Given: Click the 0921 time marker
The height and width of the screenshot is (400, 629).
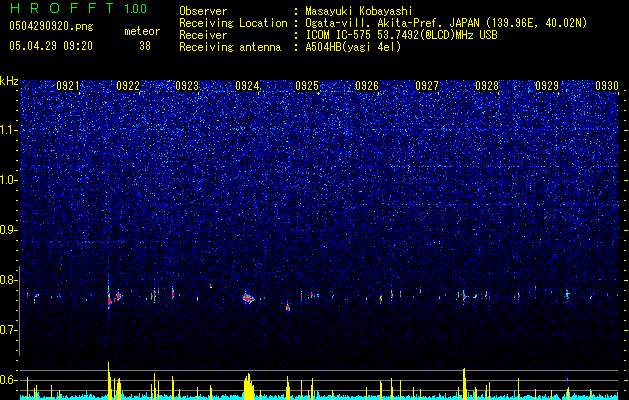Looking at the screenshot, I should click(x=68, y=86).
